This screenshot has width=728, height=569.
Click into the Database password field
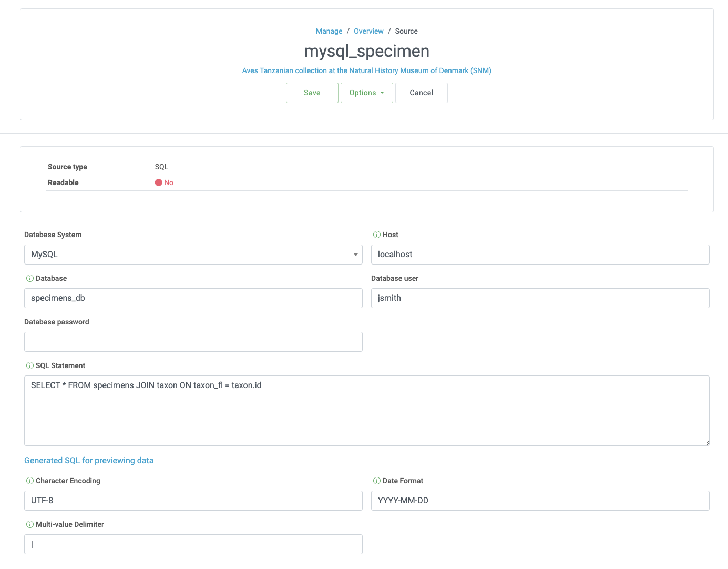[193, 342]
